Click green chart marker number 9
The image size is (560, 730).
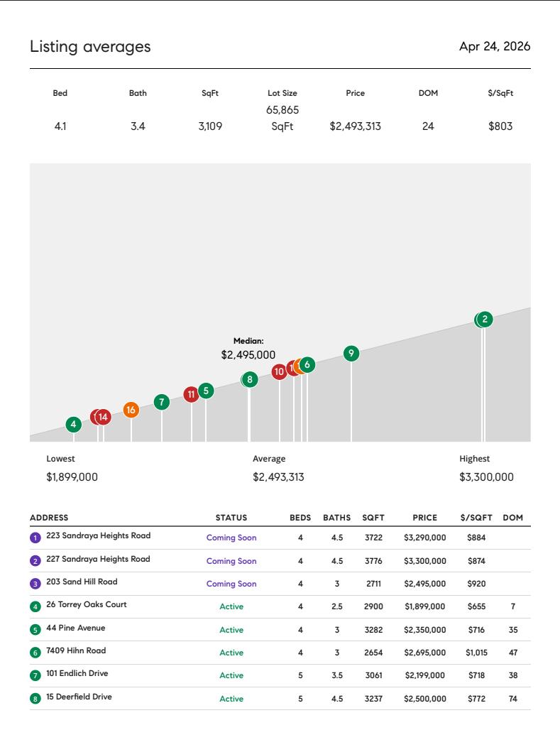coord(351,353)
